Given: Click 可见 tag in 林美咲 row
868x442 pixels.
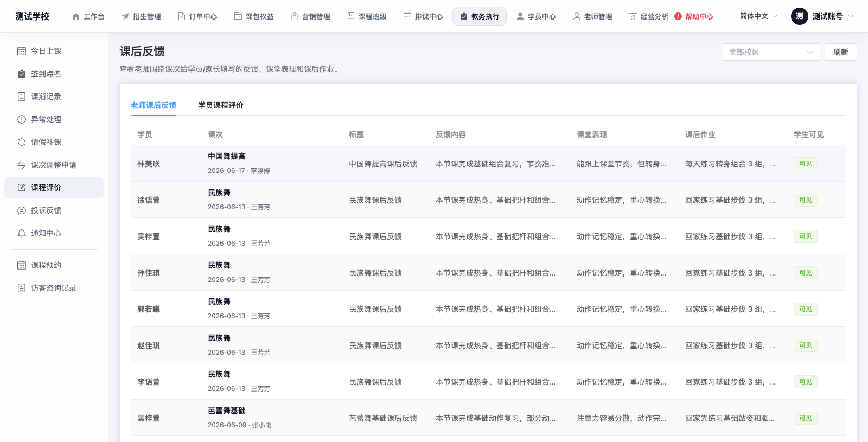Looking at the screenshot, I should 806,164.
